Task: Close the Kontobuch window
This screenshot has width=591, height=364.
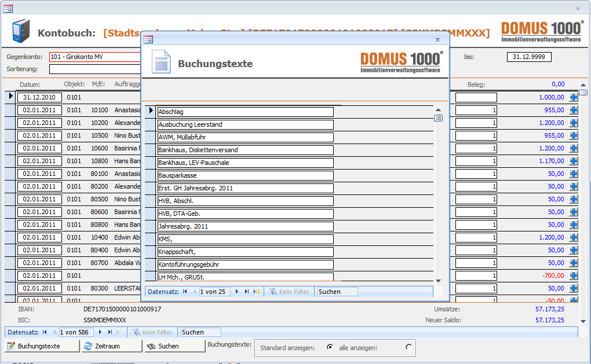Action: click(x=578, y=9)
